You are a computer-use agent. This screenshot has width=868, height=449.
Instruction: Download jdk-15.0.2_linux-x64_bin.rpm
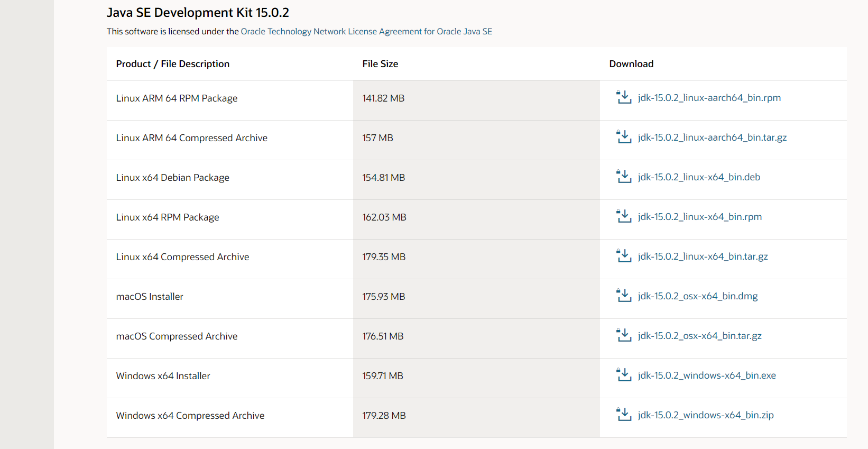(700, 217)
